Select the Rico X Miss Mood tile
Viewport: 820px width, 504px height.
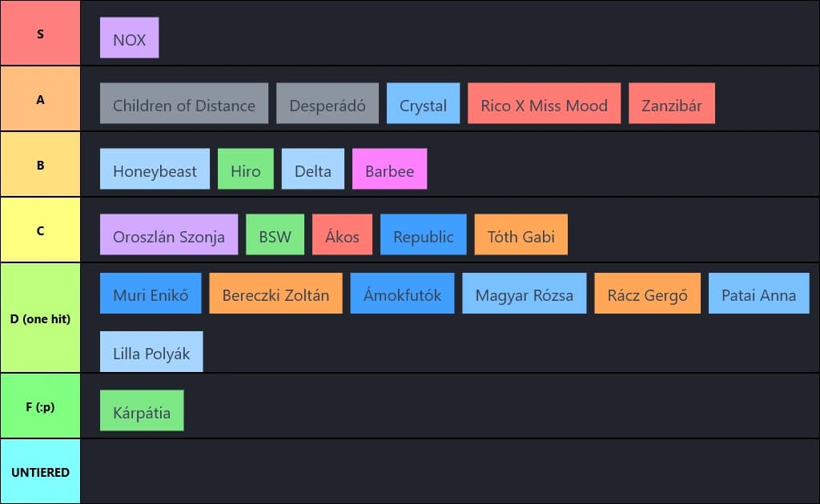tap(545, 103)
